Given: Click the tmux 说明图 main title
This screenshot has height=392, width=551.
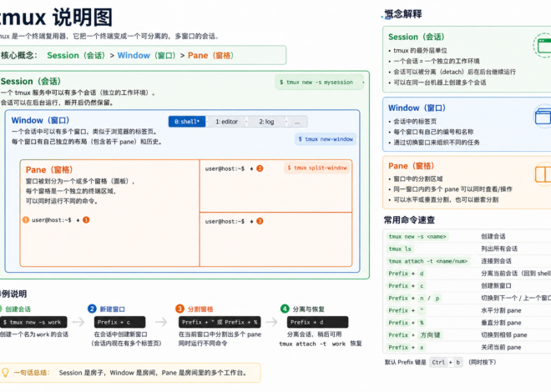Looking at the screenshot, I should tap(54, 18).
